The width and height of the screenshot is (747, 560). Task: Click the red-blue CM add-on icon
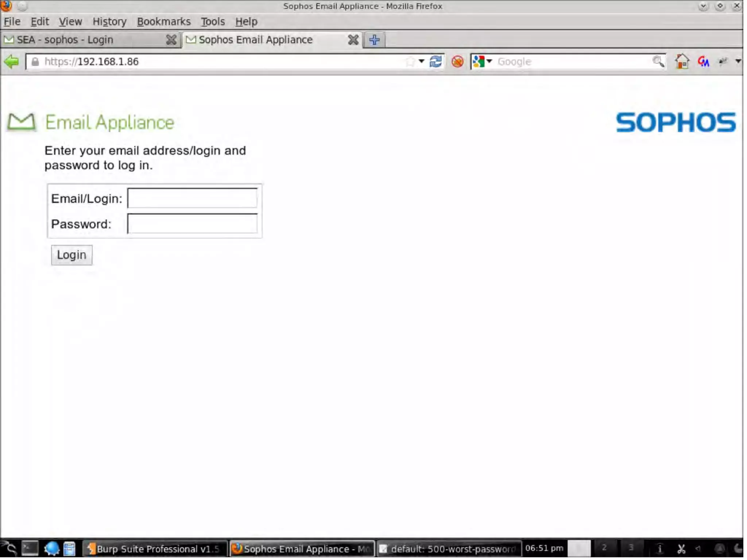point(704,62)
